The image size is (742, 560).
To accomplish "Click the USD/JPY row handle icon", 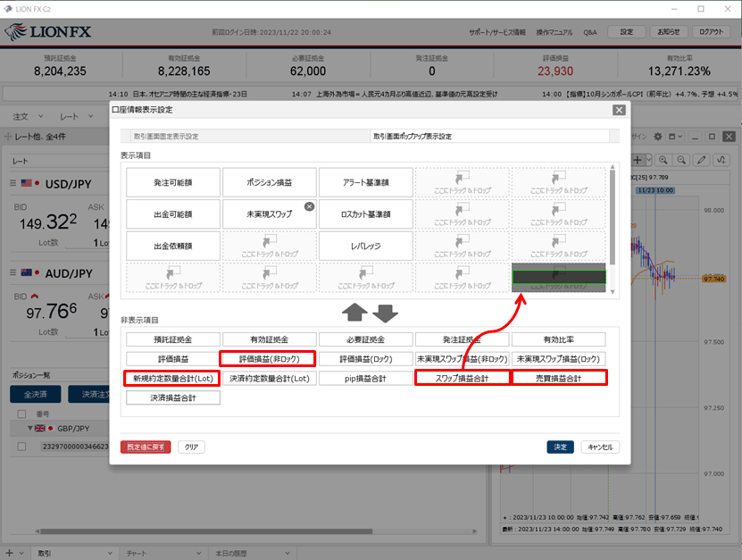I will [x=13, y=183].
